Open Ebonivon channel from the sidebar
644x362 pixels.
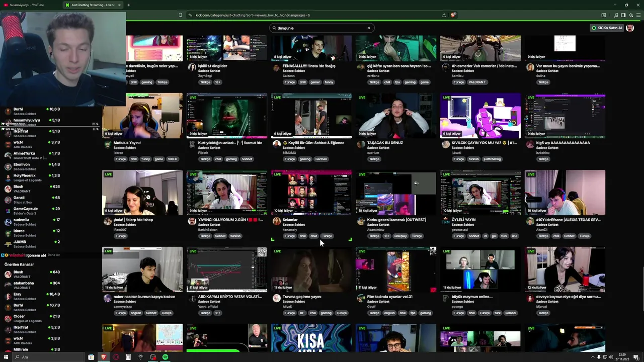pos(33,166)
